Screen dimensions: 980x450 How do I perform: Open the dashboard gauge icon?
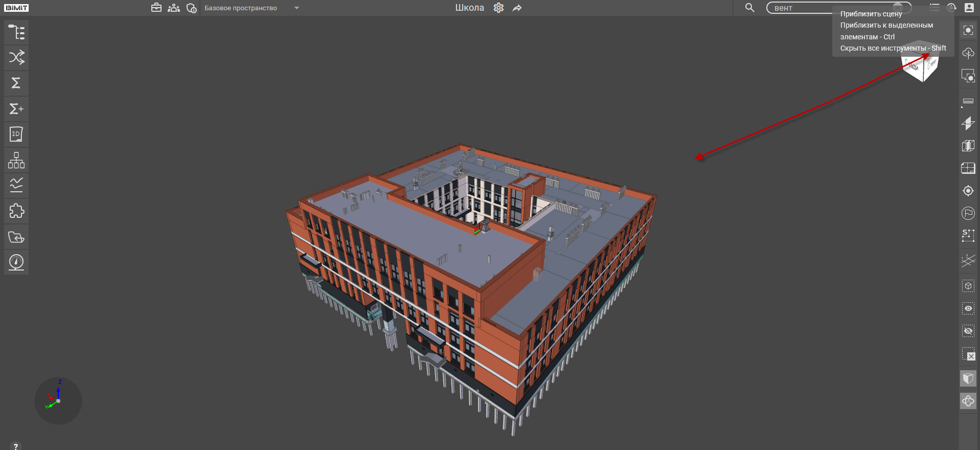point(16,262)
